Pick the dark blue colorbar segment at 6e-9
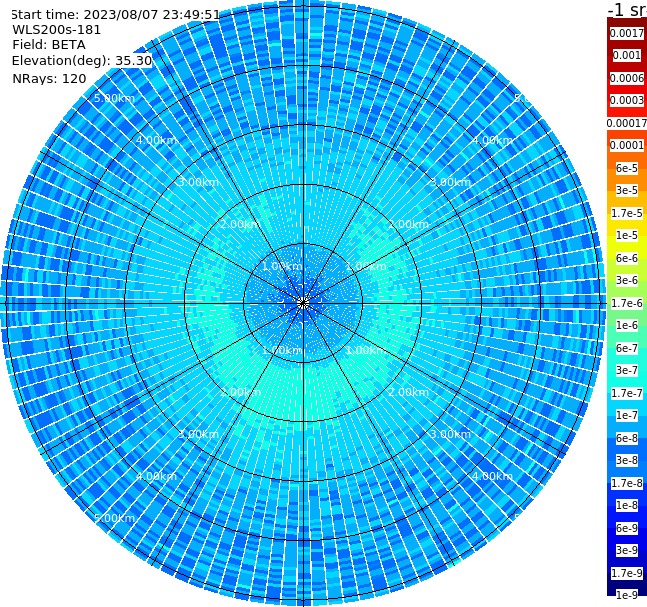 [x=627, y=528]
